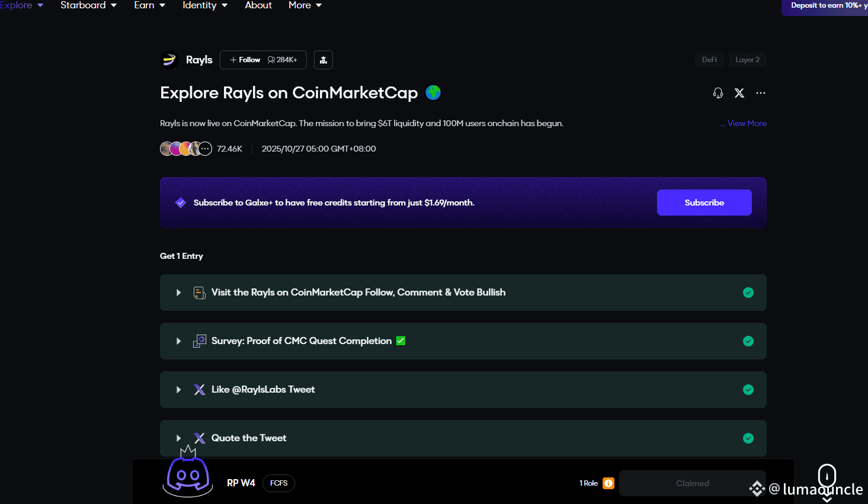Select About in the navigation bar

pos(258,5)
